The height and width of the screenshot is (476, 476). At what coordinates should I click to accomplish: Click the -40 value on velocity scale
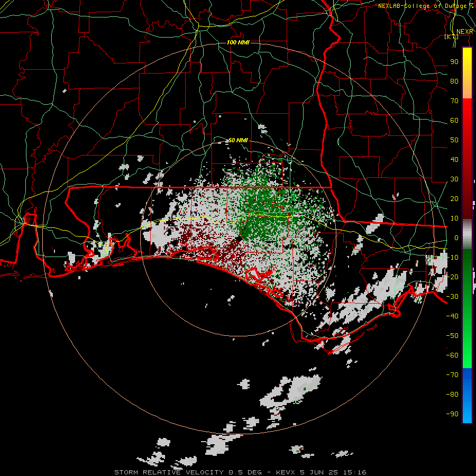[452, 316]
